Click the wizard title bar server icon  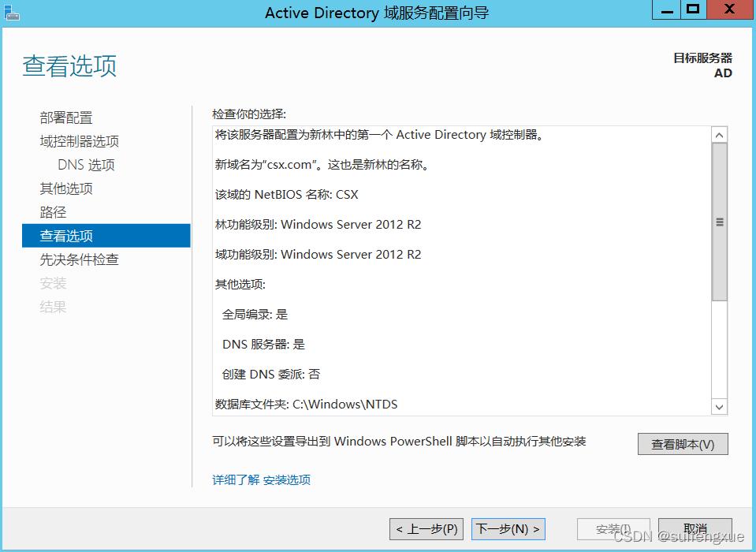[x=11, y=11]
